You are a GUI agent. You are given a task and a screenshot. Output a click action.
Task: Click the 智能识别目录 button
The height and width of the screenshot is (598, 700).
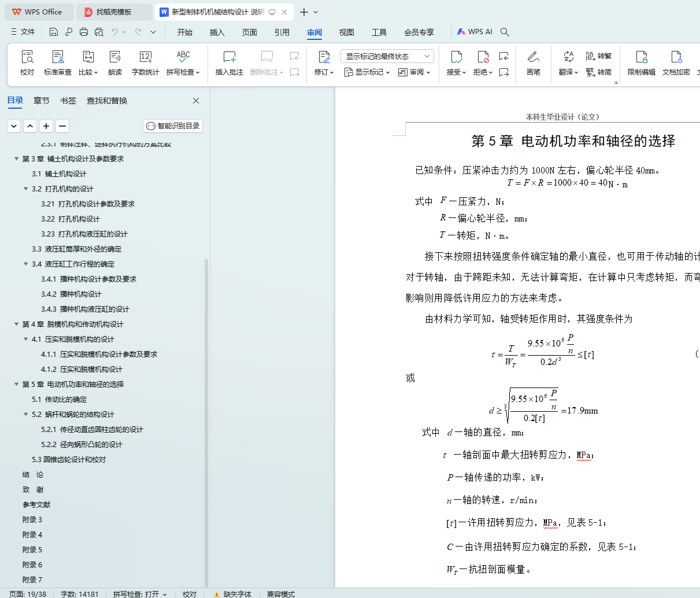pos(173,126)
